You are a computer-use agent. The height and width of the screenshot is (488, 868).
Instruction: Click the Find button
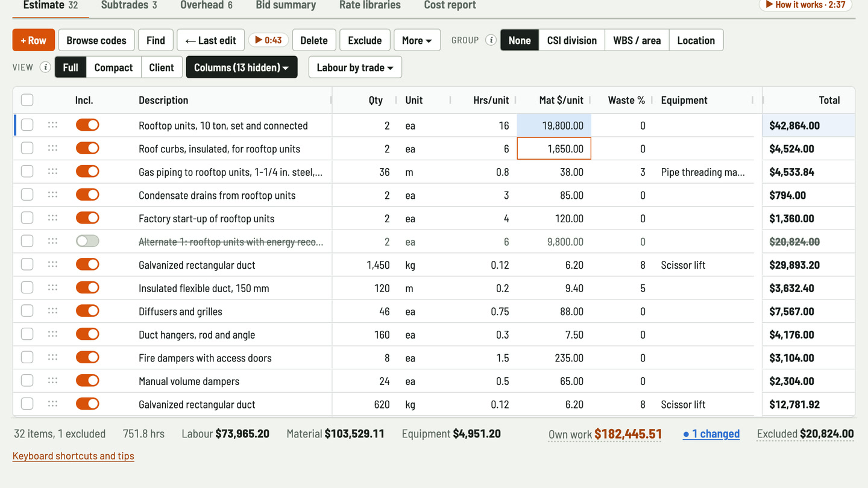(x=156, y=40)
